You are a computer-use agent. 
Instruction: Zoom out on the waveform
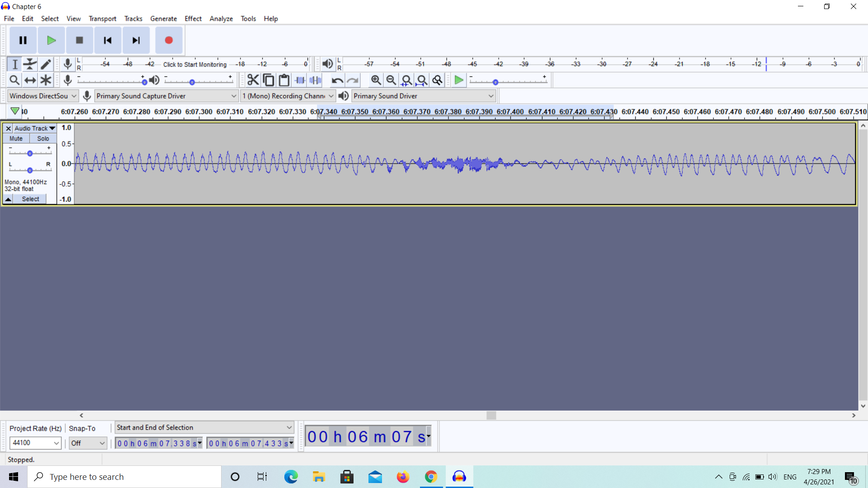391,80
